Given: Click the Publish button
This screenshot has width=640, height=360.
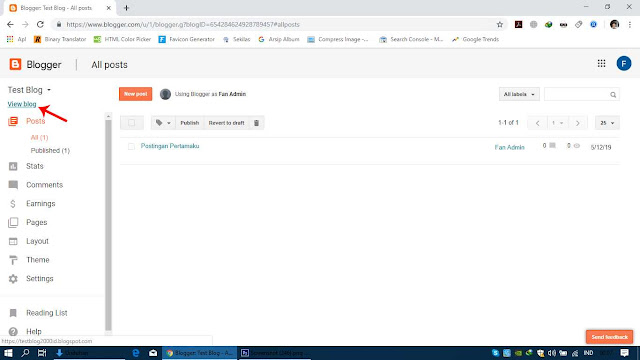Looking at the screenshot, I should click(190, 123).
